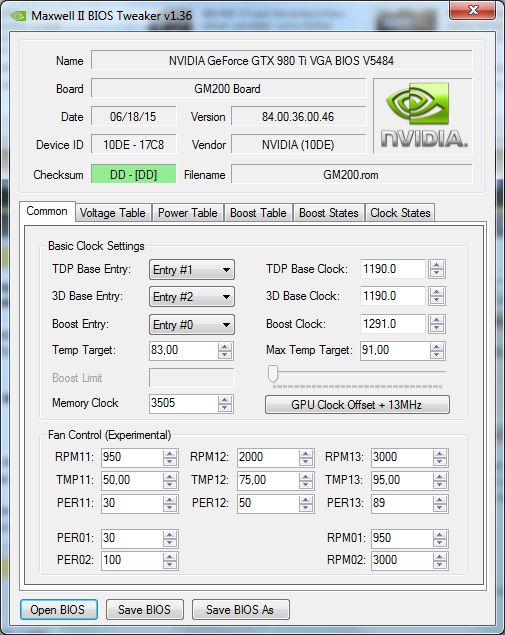Click the RPM11 value field

(132, 457)
